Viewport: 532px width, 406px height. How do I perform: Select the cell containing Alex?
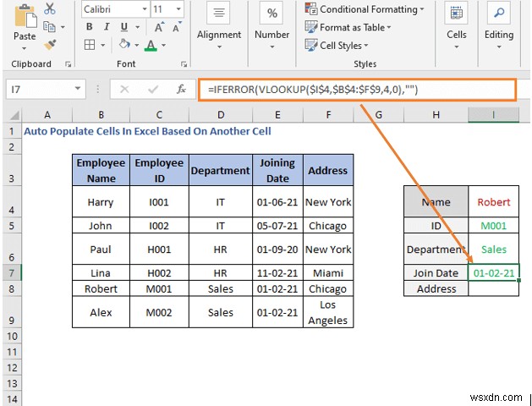[101, 312]
